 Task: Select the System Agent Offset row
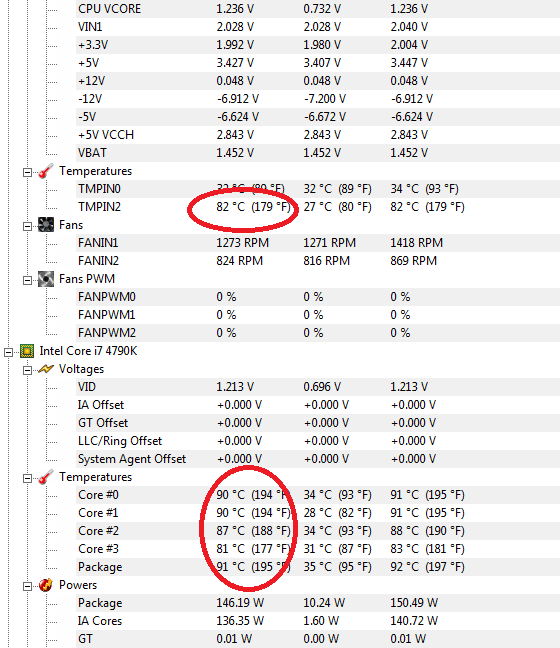(x=318, y=459)
